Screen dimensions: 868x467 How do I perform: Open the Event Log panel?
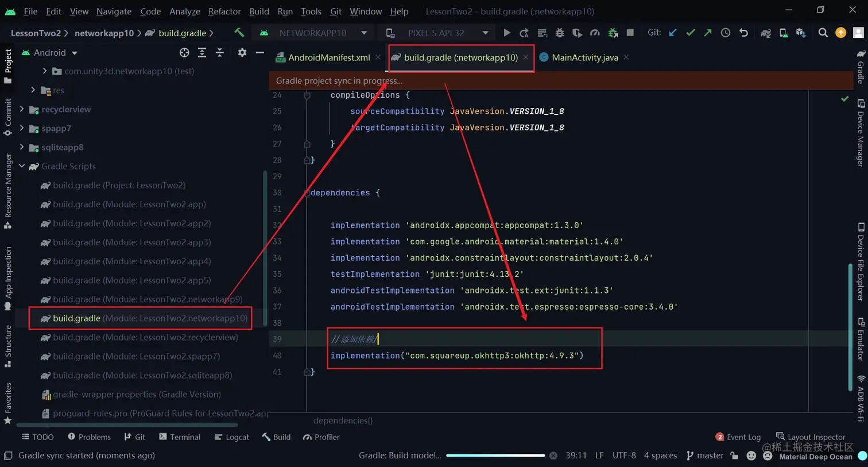[x=738, y=437]
